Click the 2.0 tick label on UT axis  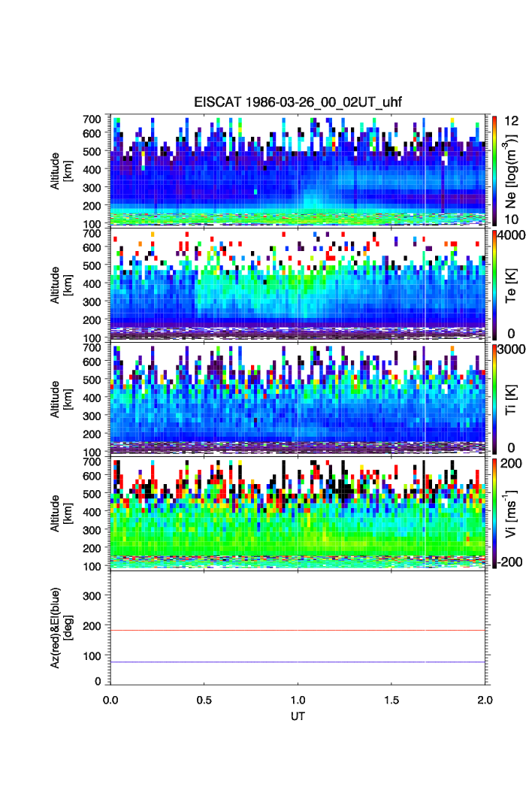(485, 698)
